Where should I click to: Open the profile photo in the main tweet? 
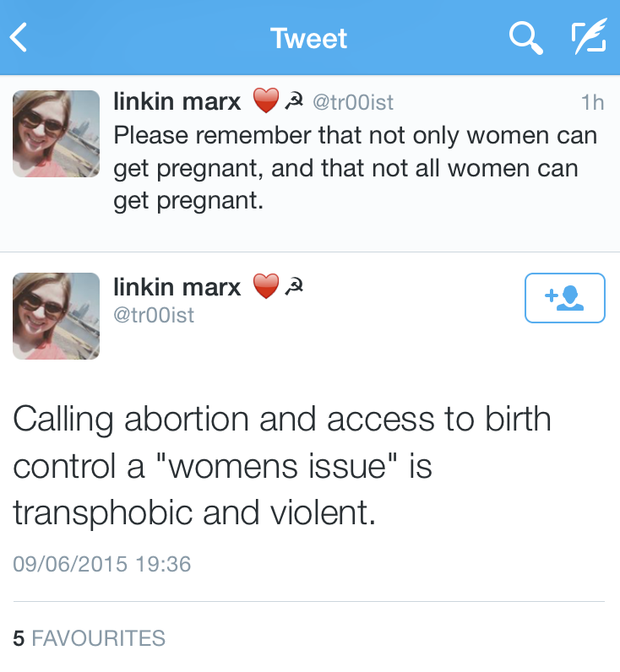pyautogui.click(x=56, y=316)
